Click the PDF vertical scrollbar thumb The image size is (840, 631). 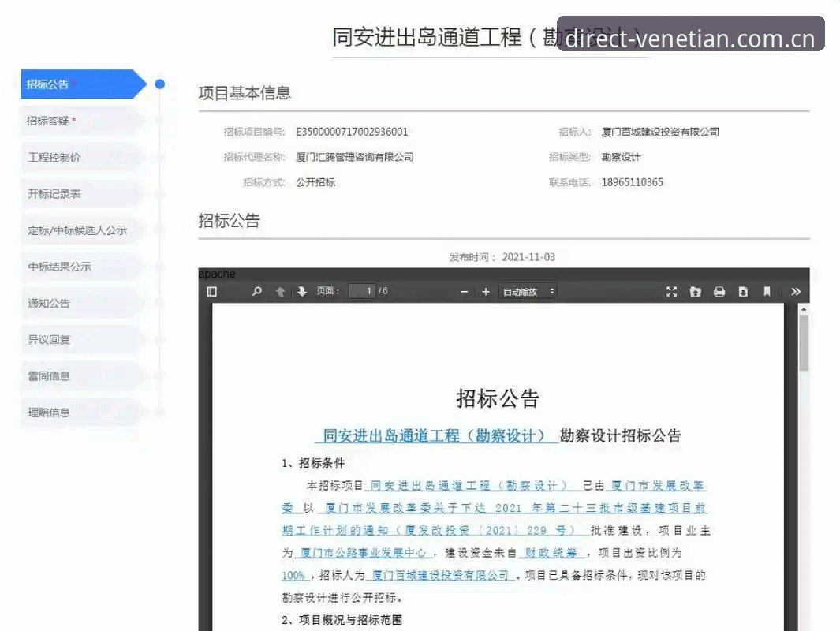point(804,343)
